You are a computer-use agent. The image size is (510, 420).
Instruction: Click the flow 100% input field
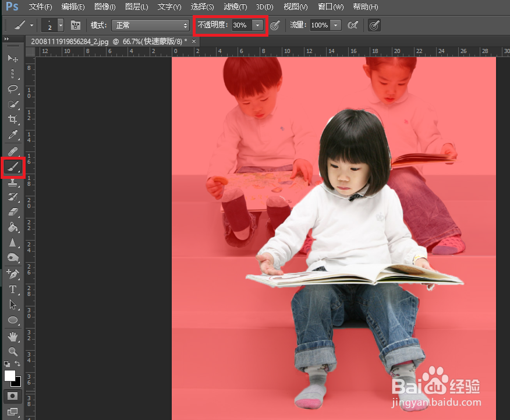pos(320,25)
